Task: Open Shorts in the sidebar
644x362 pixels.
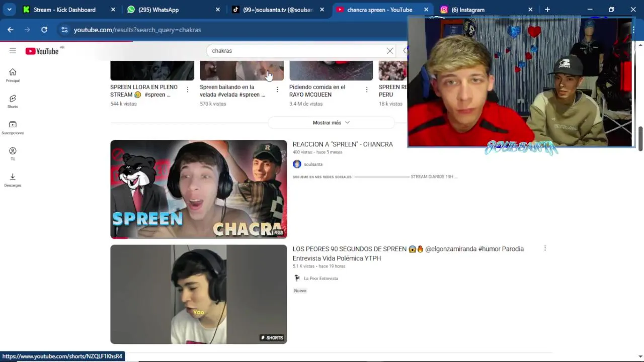Action: tap(13, 101)
